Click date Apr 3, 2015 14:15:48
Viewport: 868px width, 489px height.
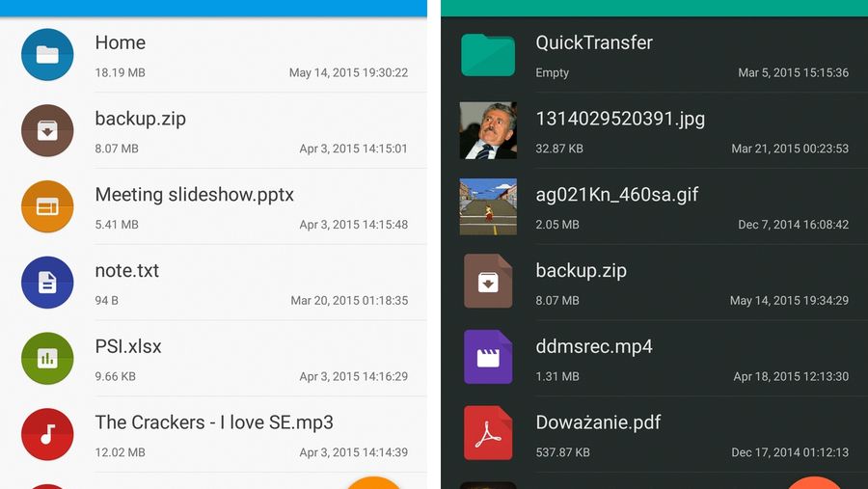point(353,225)
